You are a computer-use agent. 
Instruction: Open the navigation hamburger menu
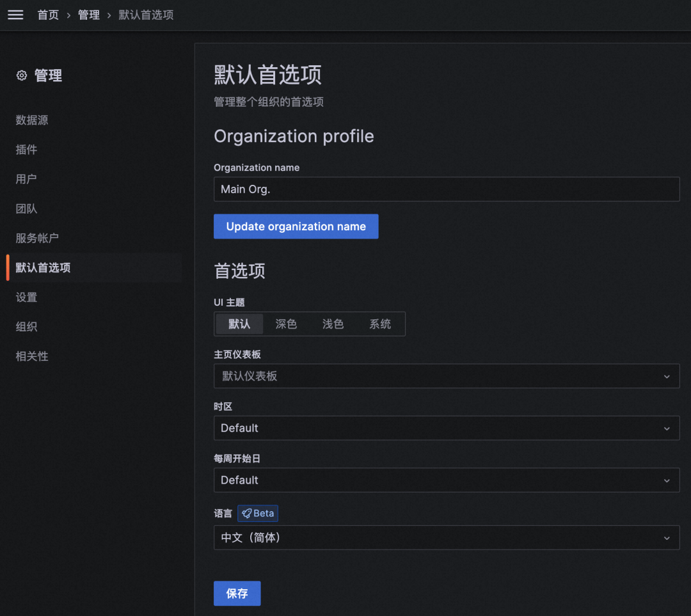[15, 15]
